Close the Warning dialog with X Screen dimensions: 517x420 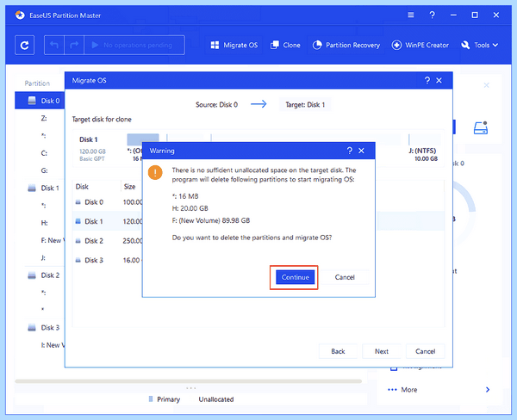tap(361, 151)
